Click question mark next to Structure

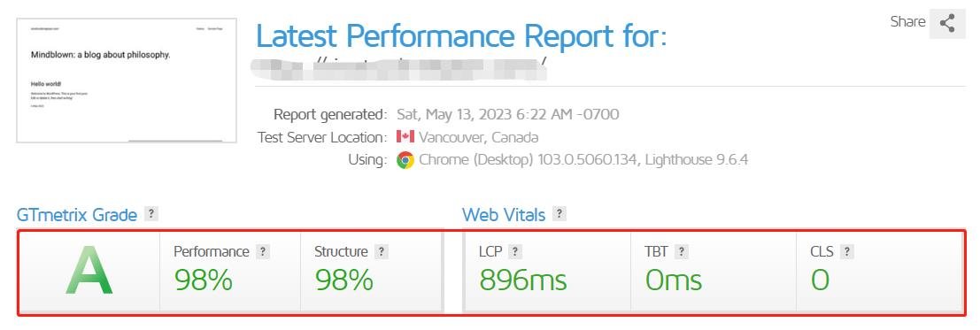[382, 252]
